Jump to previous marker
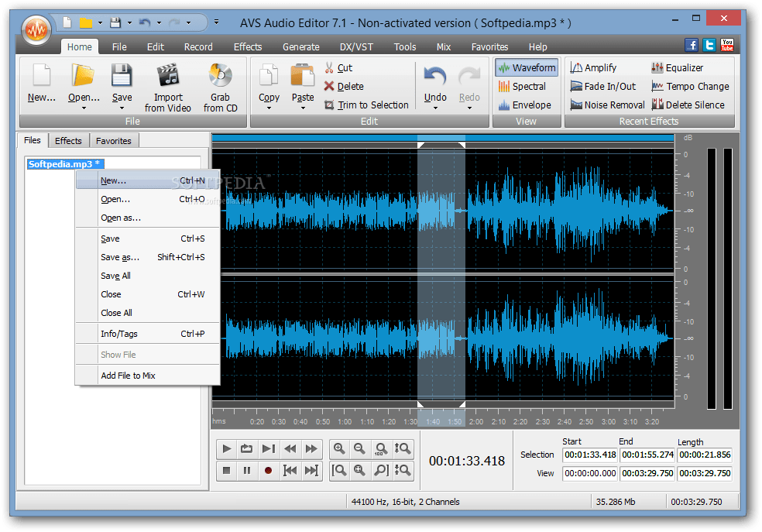 pos(290,470)
